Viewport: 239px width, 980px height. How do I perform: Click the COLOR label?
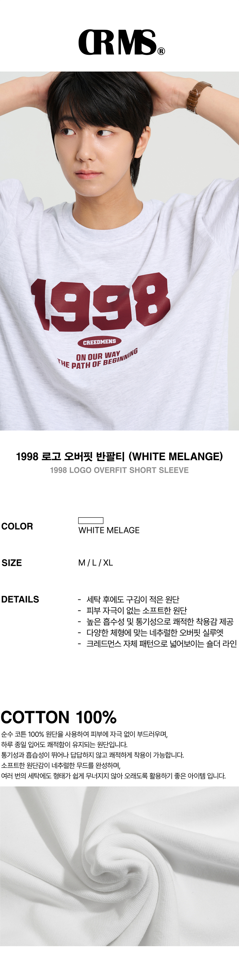(17, 526)
